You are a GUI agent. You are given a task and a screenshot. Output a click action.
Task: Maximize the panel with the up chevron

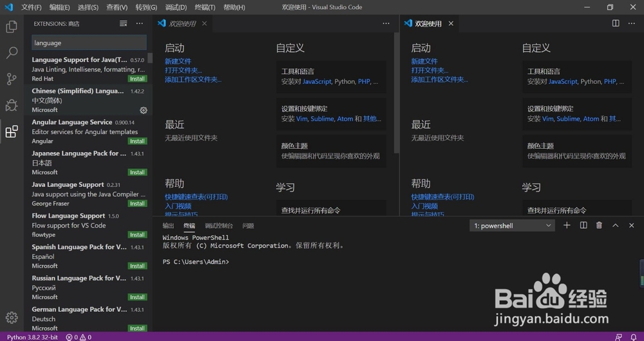615,226
